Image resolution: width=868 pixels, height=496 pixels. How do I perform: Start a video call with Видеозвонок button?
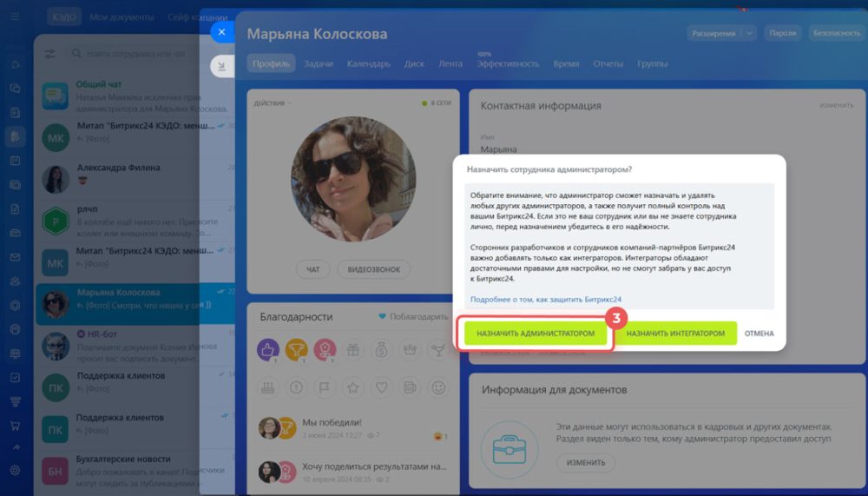(x=373, y=269)
